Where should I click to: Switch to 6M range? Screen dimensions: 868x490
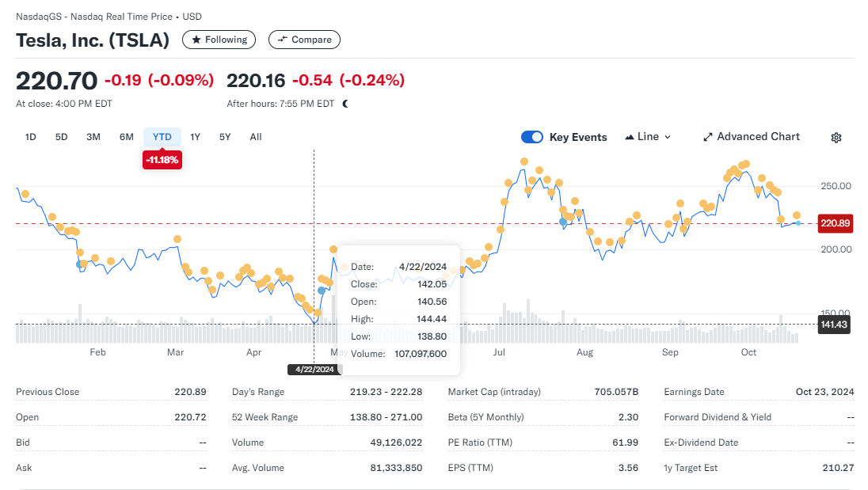[126, 137]
